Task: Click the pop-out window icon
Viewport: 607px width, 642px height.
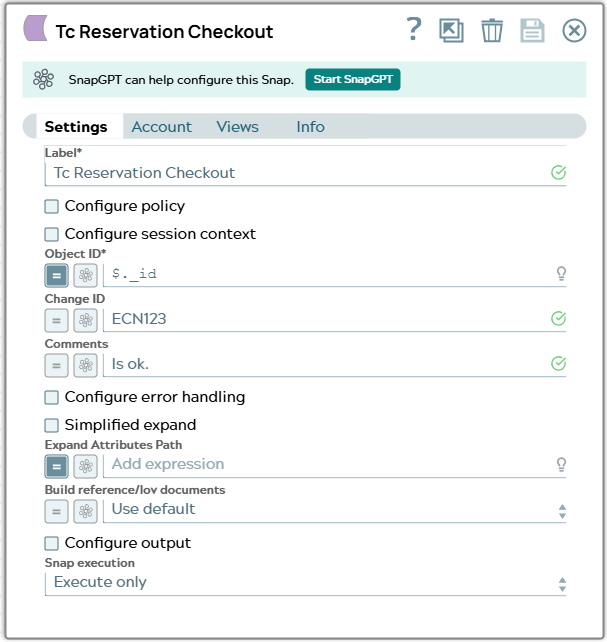Action: [451, 30]
